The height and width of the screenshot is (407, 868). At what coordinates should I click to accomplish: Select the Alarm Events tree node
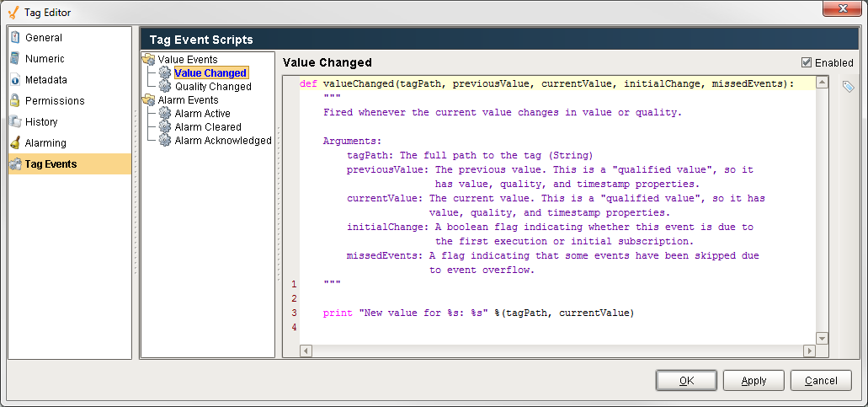(x=189, y=100)
